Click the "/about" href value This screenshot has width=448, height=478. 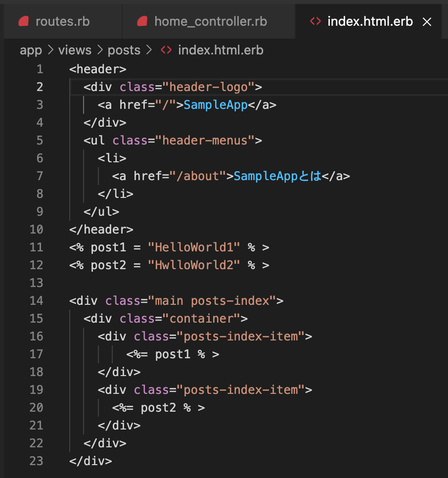tap(197, 176)
